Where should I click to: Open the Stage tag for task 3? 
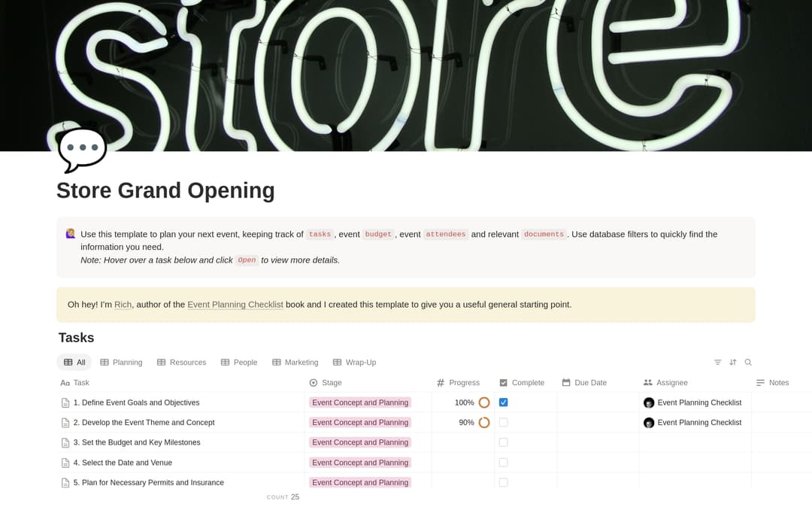360,442
